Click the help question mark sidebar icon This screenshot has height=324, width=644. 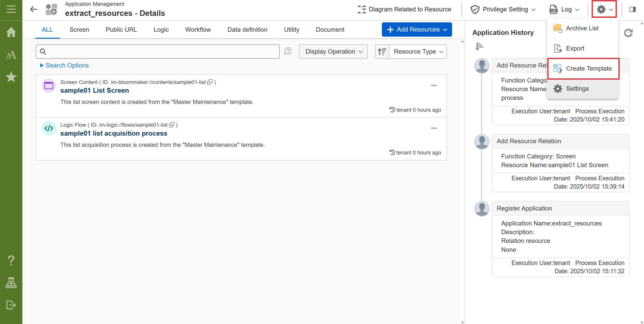point(11,260)
